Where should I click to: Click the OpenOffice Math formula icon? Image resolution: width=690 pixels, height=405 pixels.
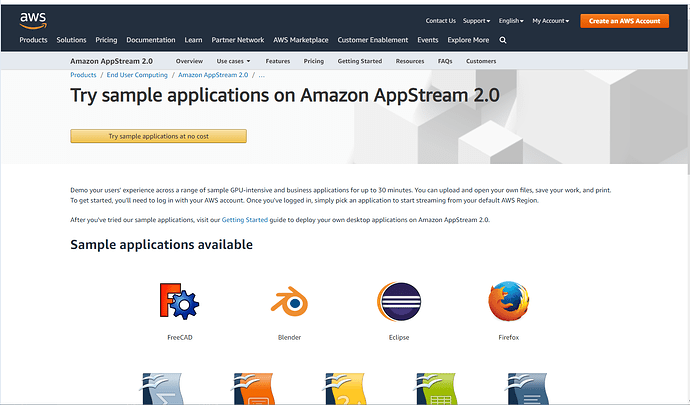(x=162, y=389)
